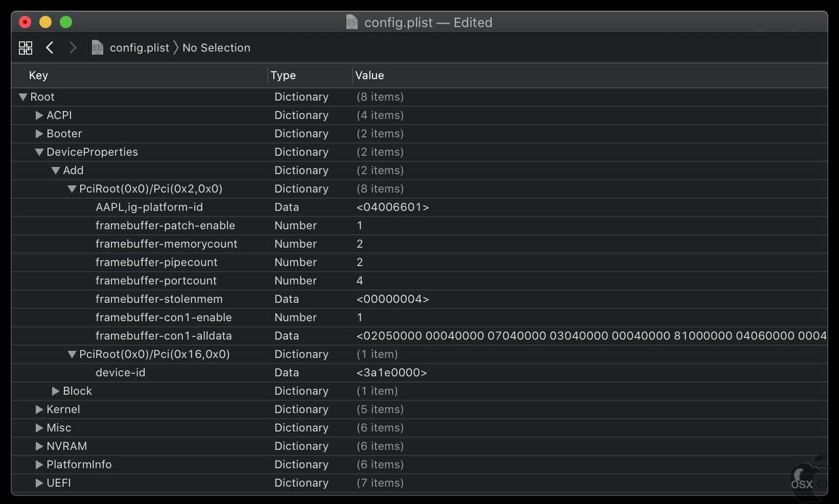The width and height of the screenshot is (839, 504).
Task: Expand the Booter dictionary
Action: click(x=39, y=134)
